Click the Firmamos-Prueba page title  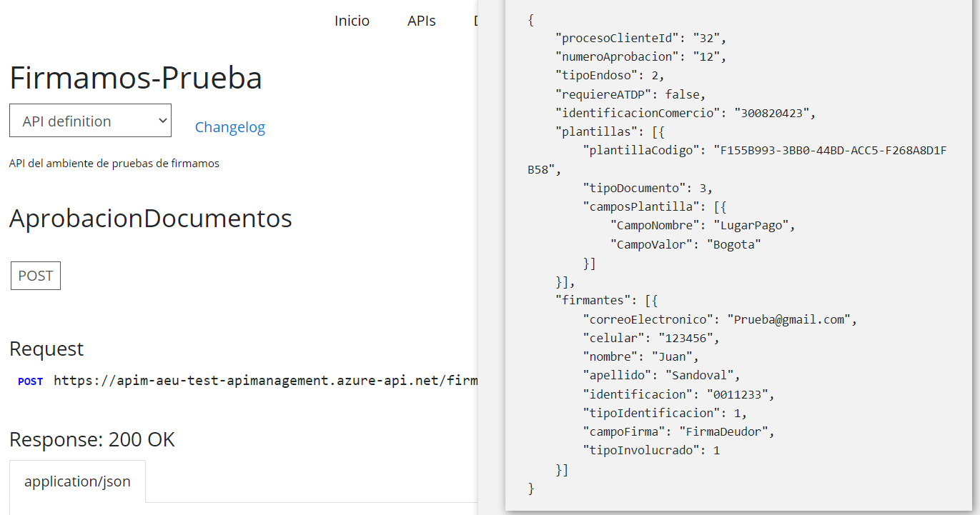(136, 78)
